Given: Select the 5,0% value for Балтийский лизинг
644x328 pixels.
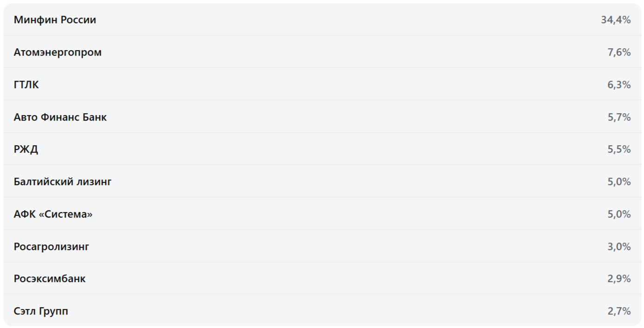Looking at the screenshot, I should pos(619,181).
